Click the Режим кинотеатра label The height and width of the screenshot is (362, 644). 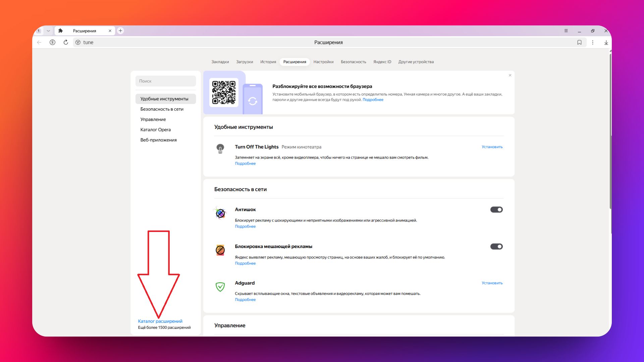pos(301,147)
